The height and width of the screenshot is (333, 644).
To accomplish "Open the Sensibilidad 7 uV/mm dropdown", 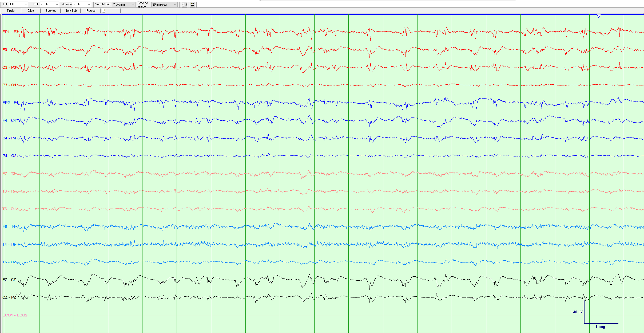I will [124, 5].
